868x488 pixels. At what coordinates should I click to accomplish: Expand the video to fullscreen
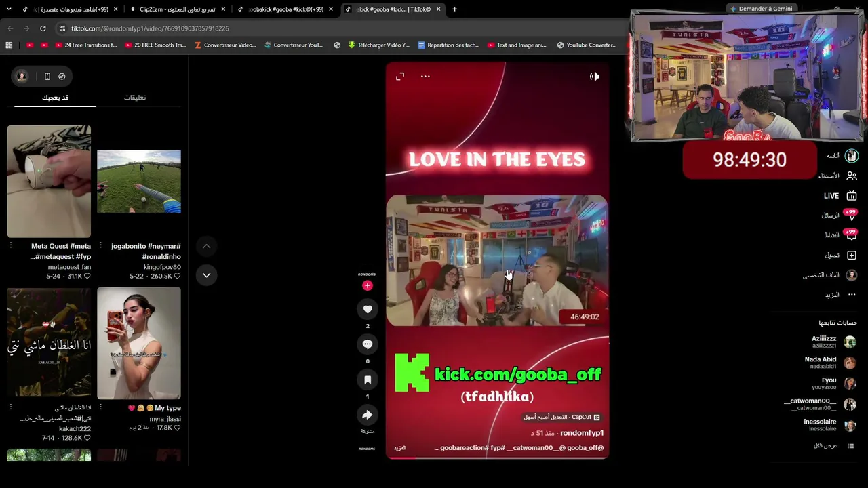point(400,77)
